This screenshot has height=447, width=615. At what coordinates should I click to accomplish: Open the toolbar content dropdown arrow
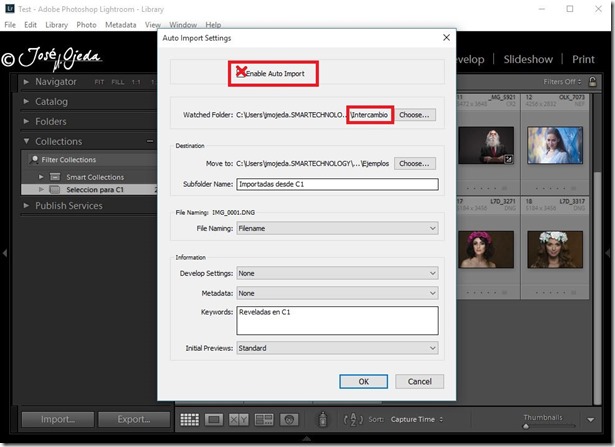click(x=590, y=420)
